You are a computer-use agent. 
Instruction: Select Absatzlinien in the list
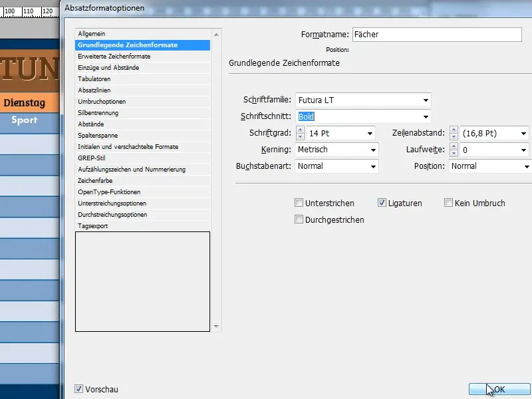click(142, 90)
